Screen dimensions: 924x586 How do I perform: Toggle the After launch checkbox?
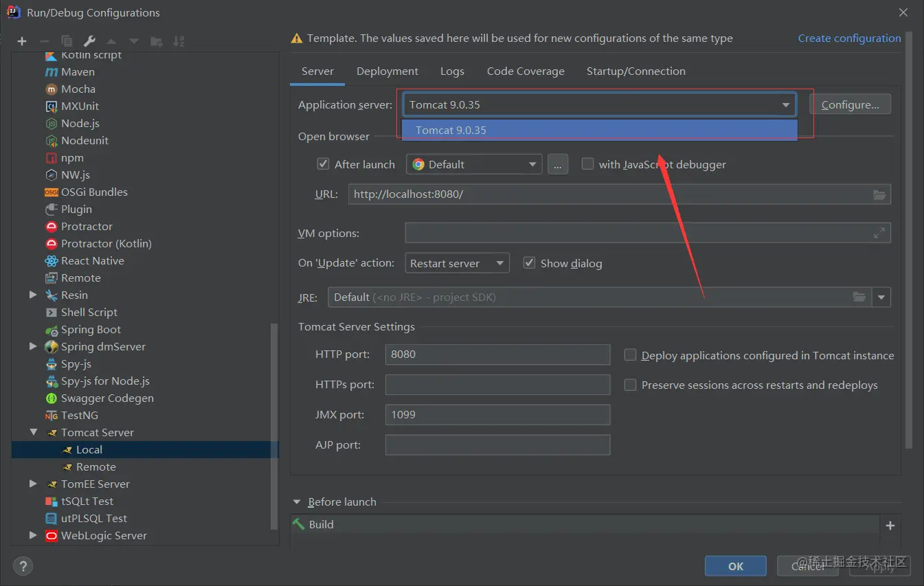tap(323, 164)
